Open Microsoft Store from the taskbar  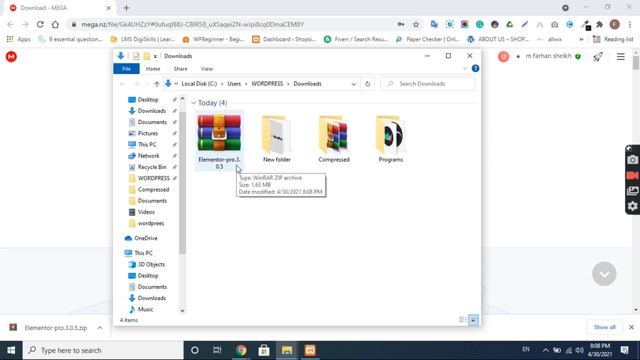tap(264, 350)
